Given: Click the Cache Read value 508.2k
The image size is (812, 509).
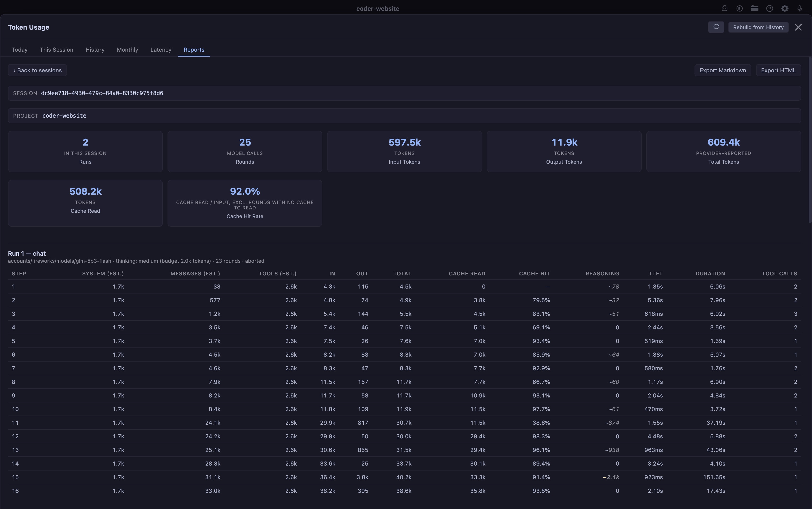Looking at the screenshot, I should pos(86,192).
